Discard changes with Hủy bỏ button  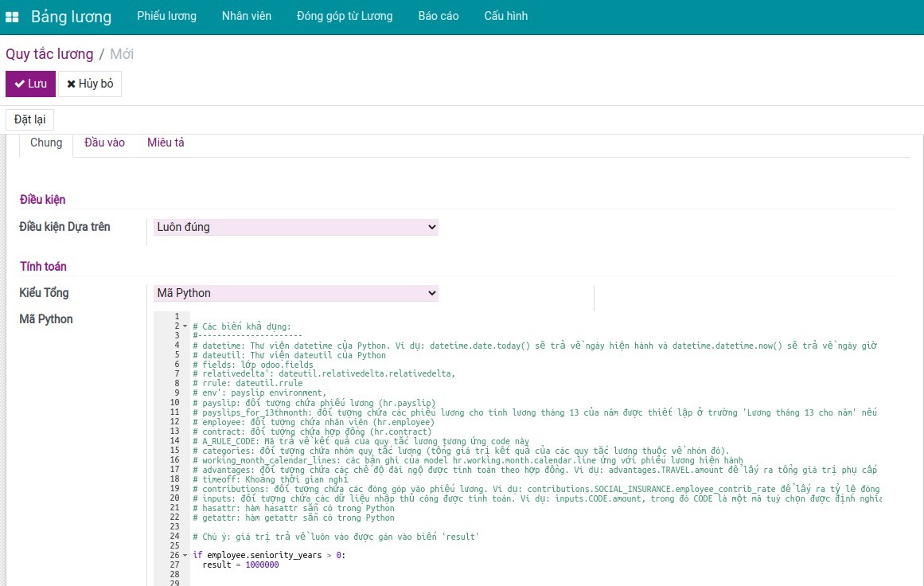tap(90, 84)
